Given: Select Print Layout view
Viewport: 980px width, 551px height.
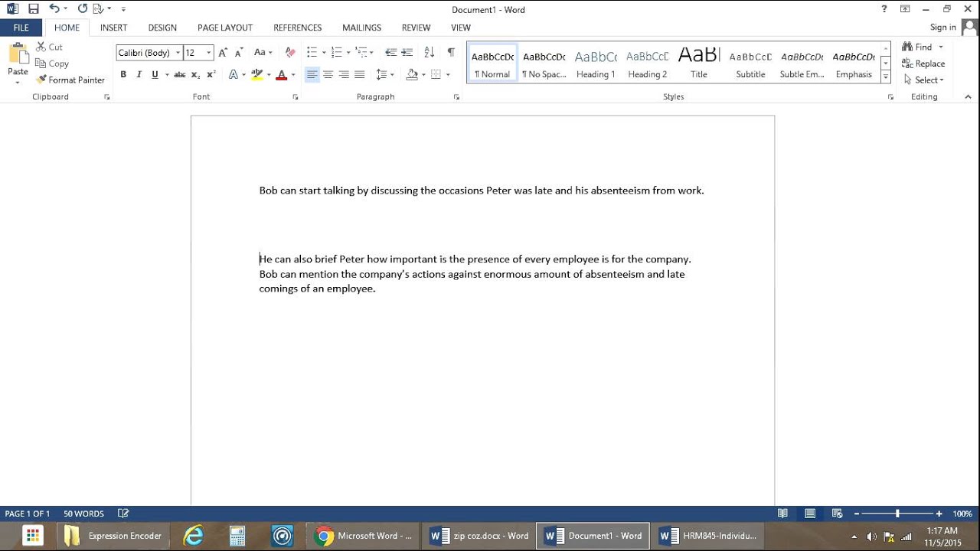Looking at the screenshot, I should point(810,514).
